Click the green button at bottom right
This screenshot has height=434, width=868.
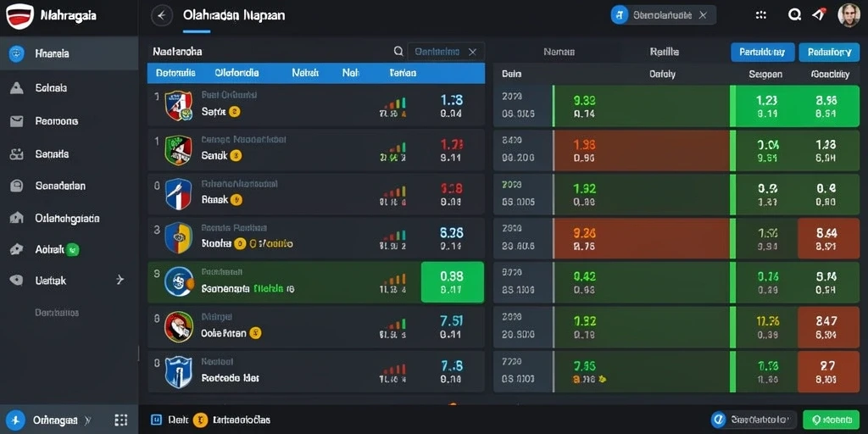pos(831,420)
